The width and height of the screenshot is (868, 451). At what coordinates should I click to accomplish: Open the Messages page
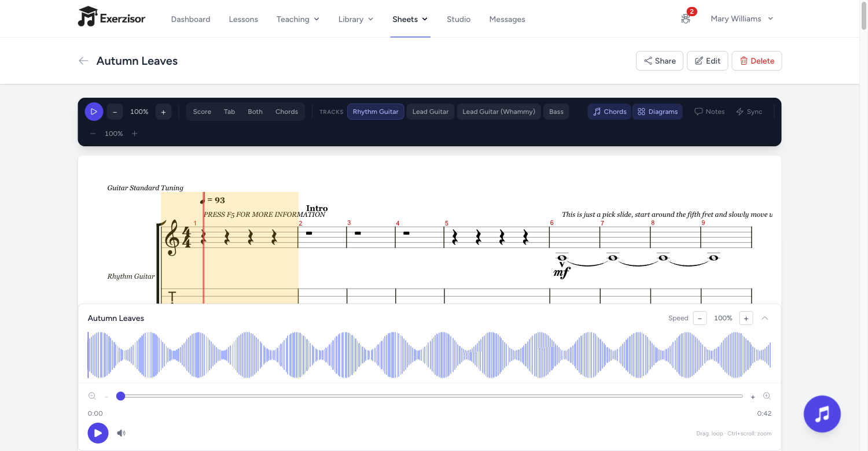tap(507, 19)
